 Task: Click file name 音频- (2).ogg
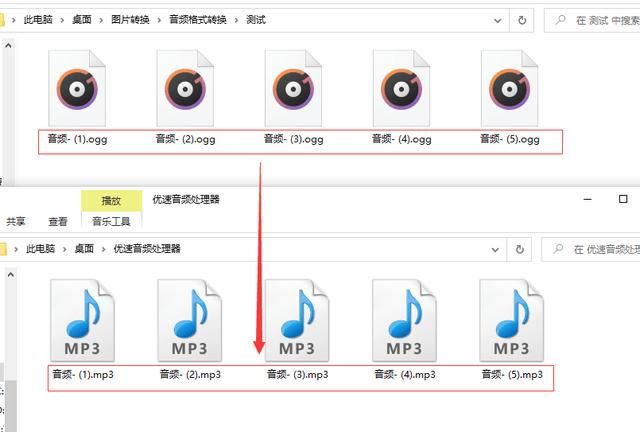click(186, 139)
